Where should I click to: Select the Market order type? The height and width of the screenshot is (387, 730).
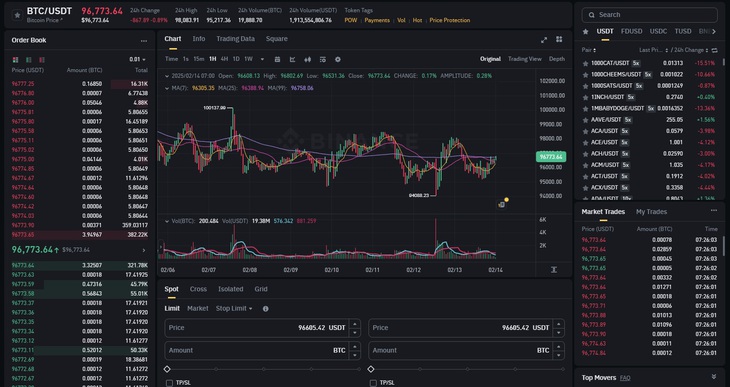pos(198,309)
